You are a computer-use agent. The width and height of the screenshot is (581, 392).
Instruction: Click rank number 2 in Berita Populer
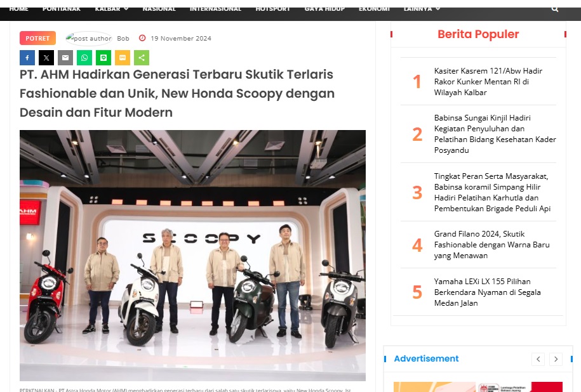point(417,134)
